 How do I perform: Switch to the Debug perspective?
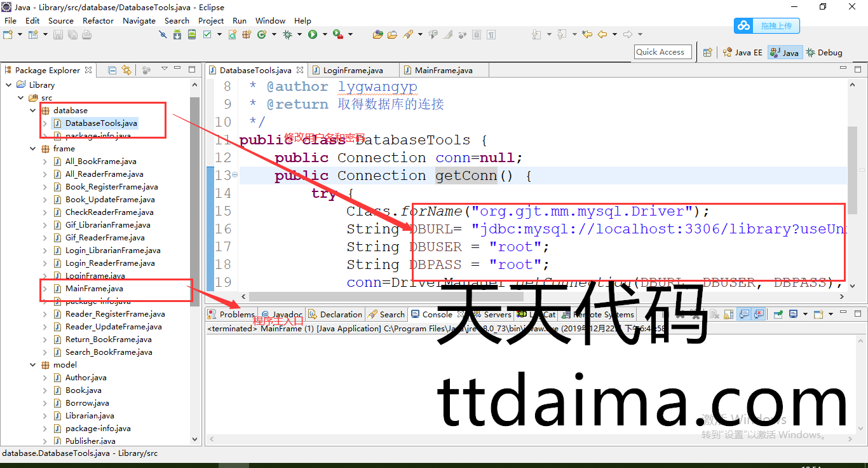click(x=824, y=53)
